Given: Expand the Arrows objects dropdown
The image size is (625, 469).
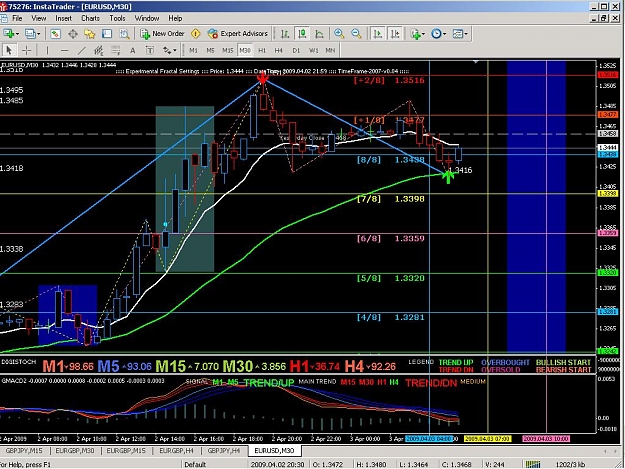Looking at the screenshot, I should 169,51.
